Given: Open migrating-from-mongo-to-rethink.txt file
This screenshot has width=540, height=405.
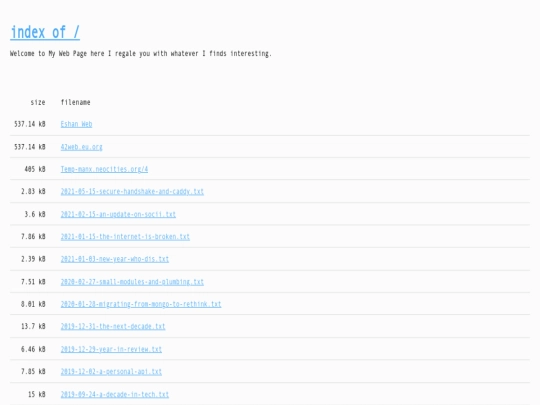Looking at the screenshot, I should [x=141, y=304].
